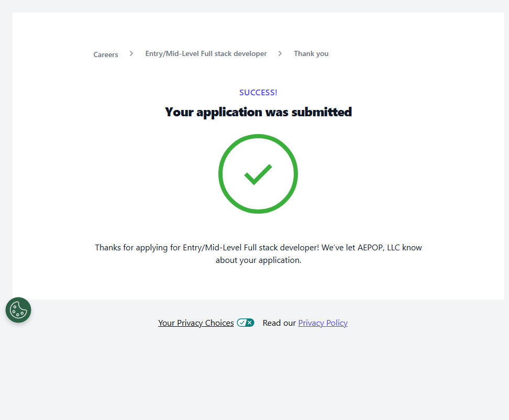Select the Thank you breadcrumb item
Image resolution: width=509 pixels, height=420 pixels.
pyautogui.click(x=311, y=53)
